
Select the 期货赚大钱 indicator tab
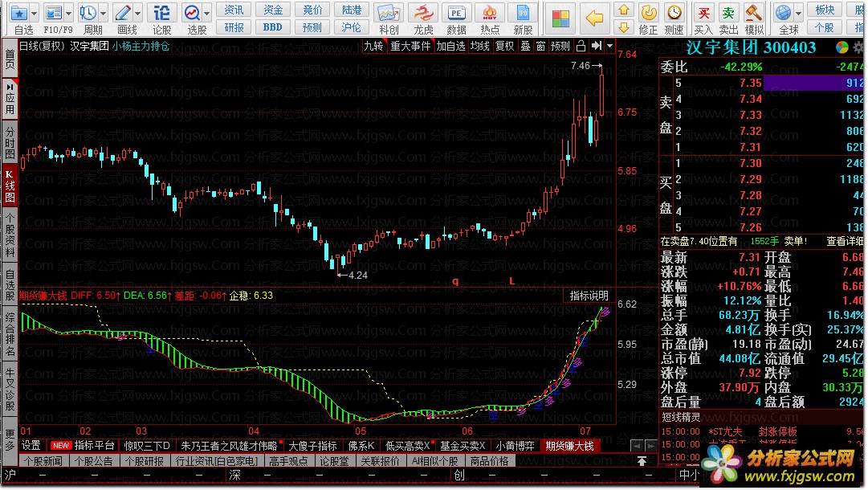click(x=569, y=446)
